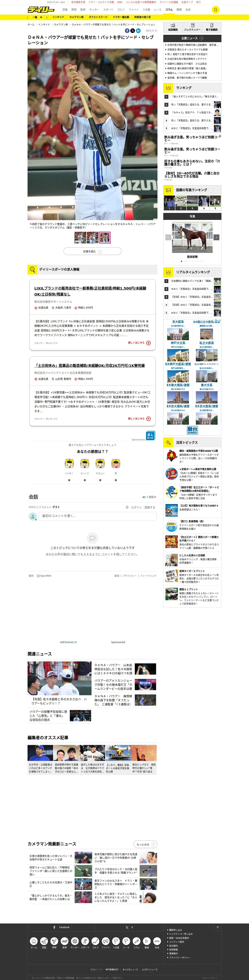Click いいね！ reaction face
249x980 pixels.
(69, 463)
